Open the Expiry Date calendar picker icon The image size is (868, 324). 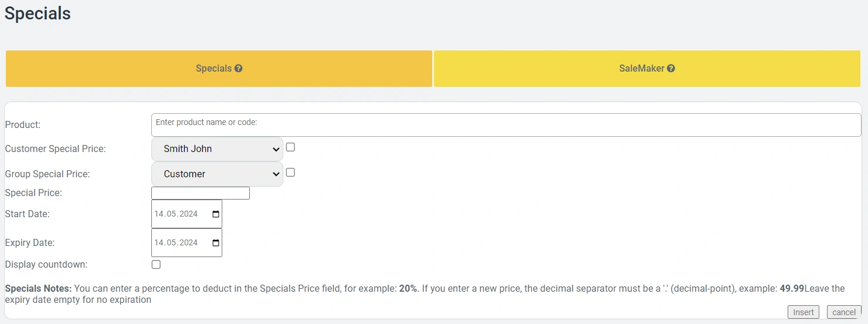point(216,243)
